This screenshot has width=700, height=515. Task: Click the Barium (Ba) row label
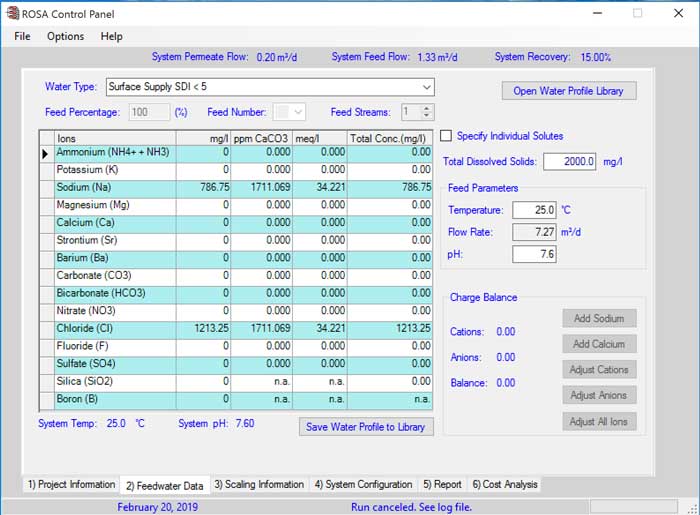click(x=115, y=258)
